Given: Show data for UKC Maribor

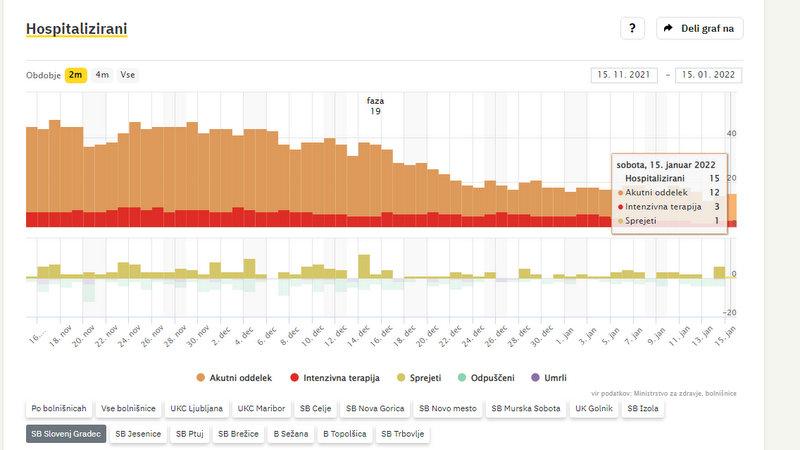Looking at the screenshot, I should coord(259,408).
